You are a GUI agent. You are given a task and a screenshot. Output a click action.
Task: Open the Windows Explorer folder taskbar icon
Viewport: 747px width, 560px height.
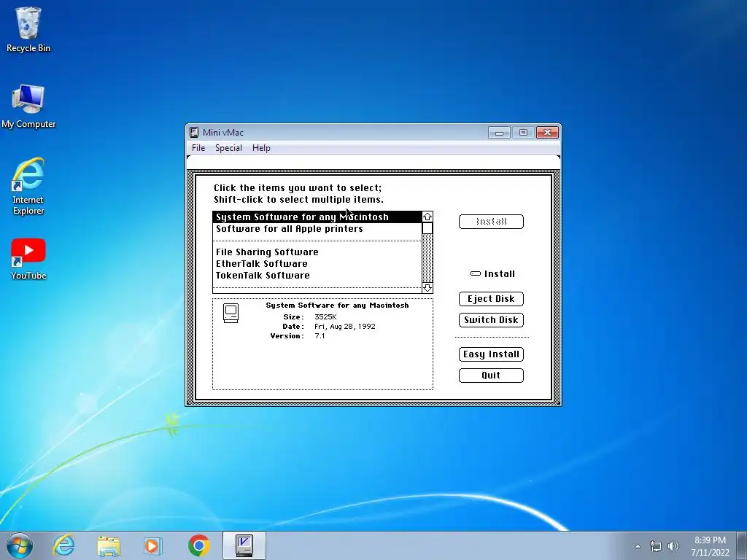109,545
